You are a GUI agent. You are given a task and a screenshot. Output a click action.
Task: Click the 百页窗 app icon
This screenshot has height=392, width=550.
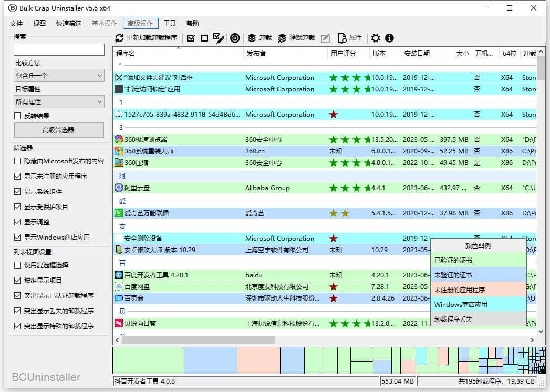point(119,298)
